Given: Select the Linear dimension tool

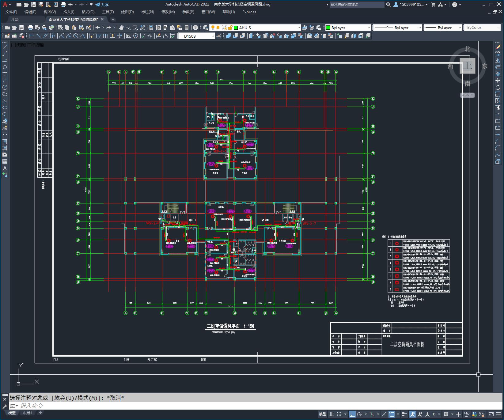Looking at the screenshot, I should pos(31,36).
